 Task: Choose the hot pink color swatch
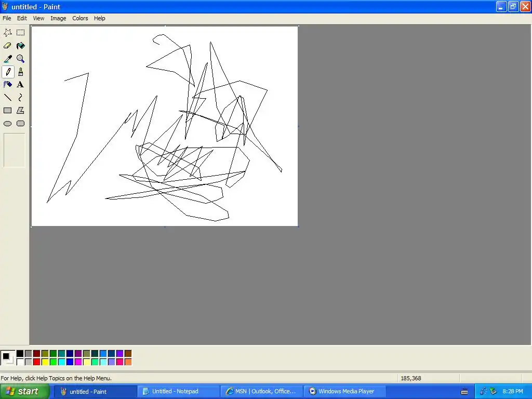click(120, 362)
